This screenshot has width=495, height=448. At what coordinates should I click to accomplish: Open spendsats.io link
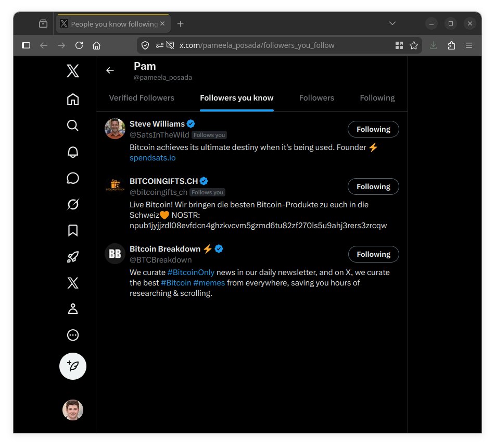click(x=153, y=158)
